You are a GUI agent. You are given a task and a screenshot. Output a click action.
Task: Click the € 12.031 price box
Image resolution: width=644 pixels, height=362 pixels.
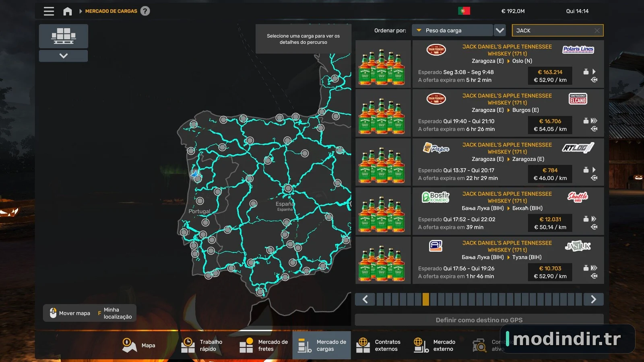(x=550, y=223)
